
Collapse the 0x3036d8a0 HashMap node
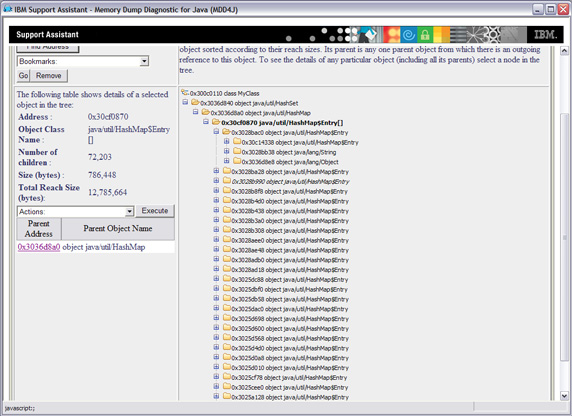click(x=196, y=112)
